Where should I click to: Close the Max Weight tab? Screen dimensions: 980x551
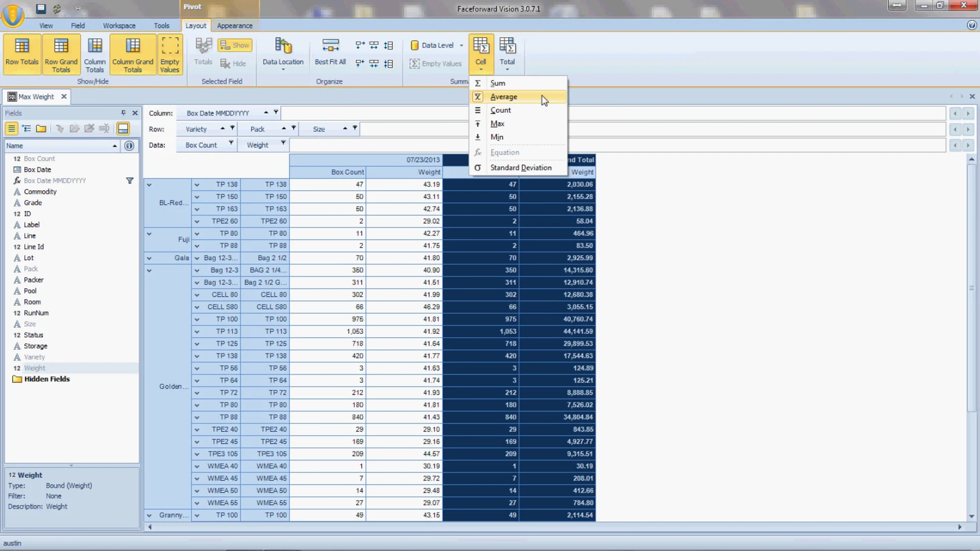64,96
